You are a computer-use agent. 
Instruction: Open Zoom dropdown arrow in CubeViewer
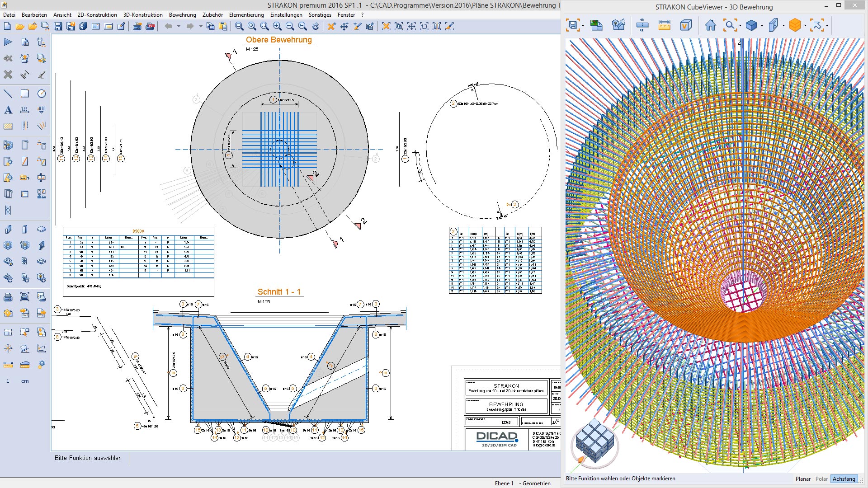pos(740,25)
